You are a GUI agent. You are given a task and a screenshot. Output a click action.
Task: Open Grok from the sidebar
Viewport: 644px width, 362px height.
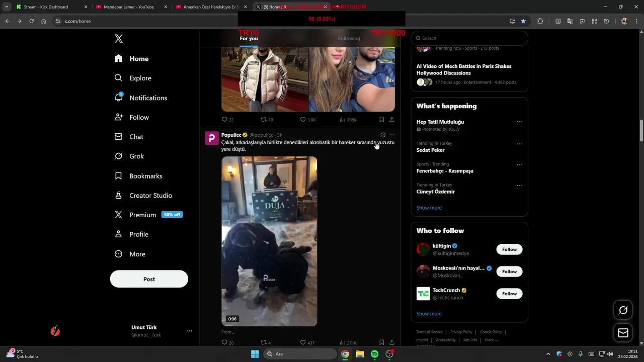(x=129, y=156)
